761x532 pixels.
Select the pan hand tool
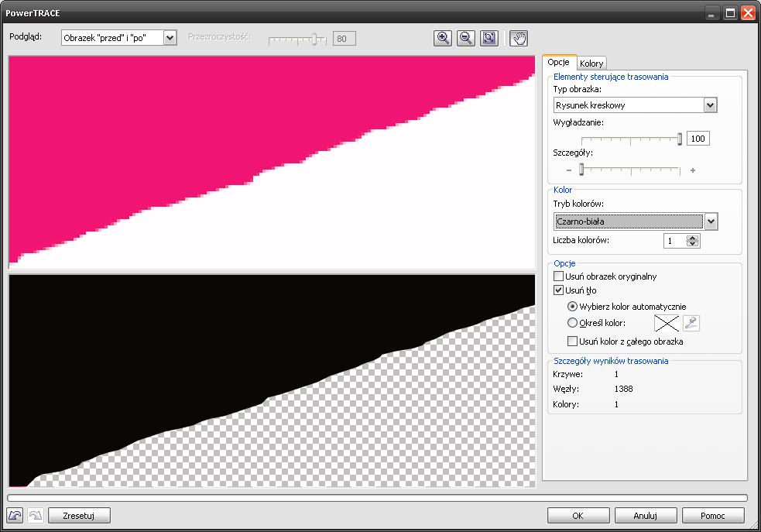pos(518,38)
